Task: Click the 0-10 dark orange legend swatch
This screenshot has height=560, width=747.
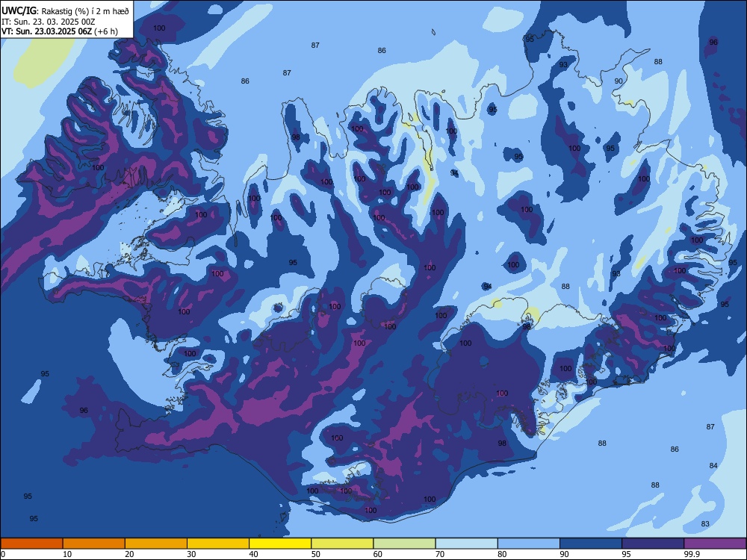Action: click(31, 544)
